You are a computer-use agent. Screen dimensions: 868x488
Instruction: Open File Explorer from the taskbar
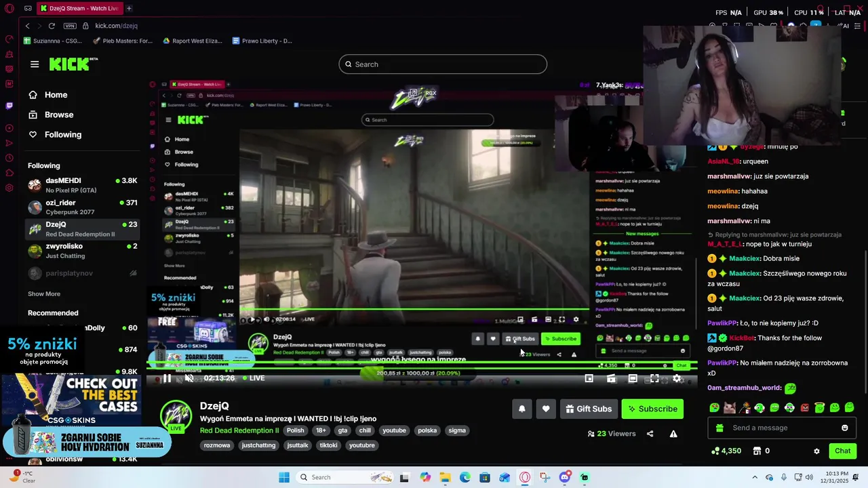click(x=445, y=477)
